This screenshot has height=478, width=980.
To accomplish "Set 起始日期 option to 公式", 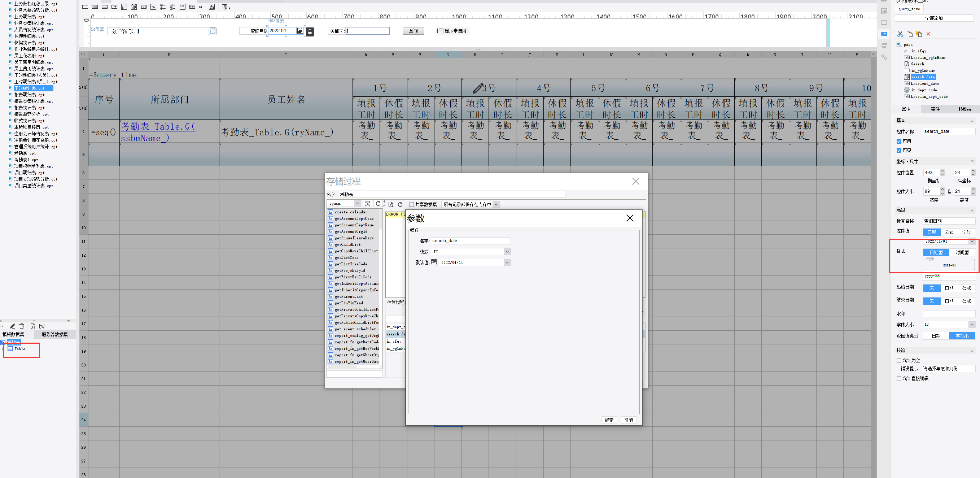I will coord(966,288).
